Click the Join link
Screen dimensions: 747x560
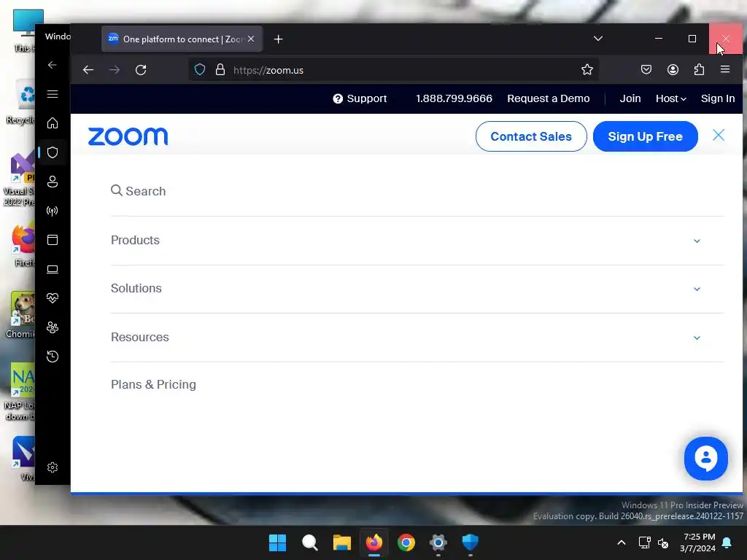click(x=630, y=98)
